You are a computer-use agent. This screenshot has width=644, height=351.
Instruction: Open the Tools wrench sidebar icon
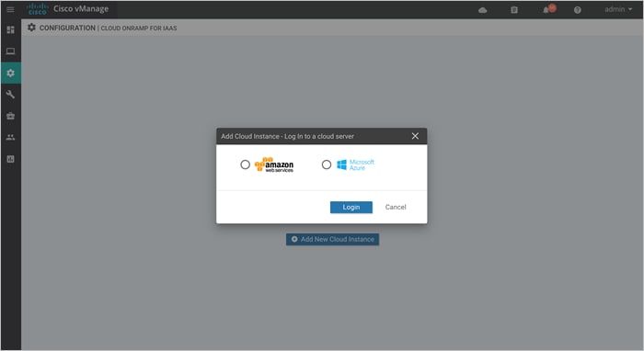click(11, 95)
